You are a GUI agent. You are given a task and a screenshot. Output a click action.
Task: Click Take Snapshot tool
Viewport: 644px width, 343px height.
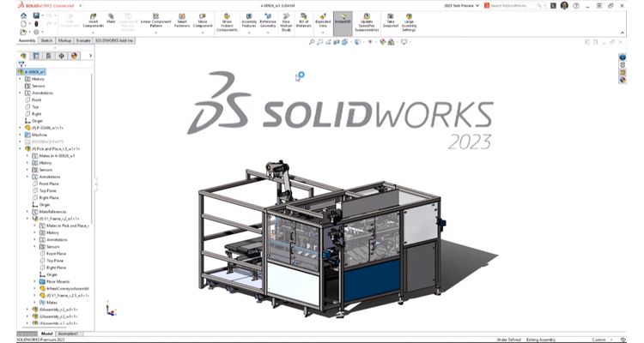pyautogui.click(x=391, y=21)
